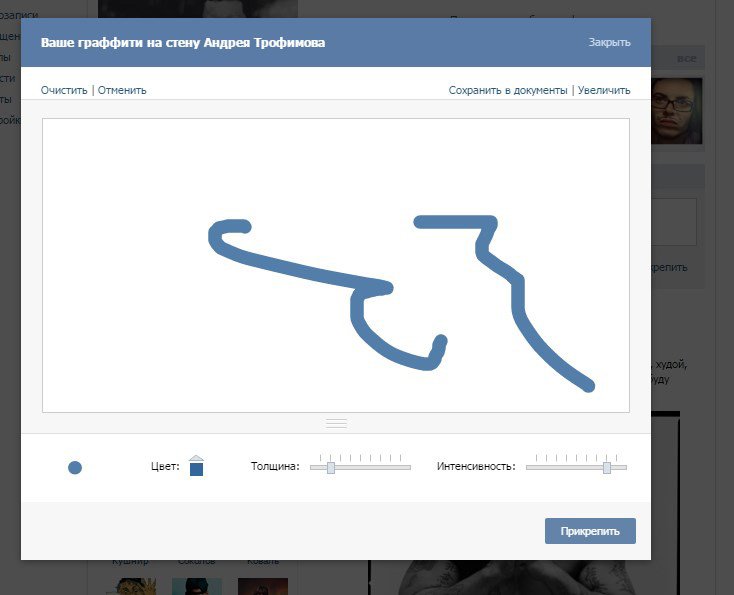Open profile photo thumbnail behind the dialog

(x=677, y=111)
